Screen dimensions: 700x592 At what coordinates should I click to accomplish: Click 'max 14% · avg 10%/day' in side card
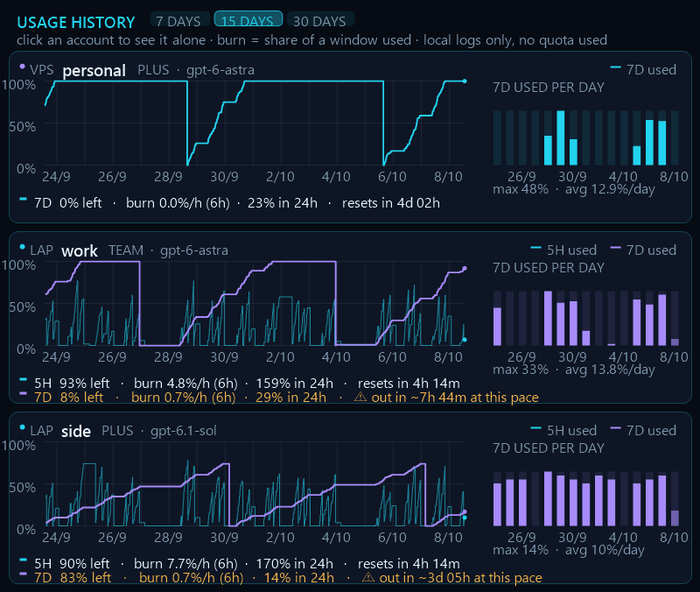(569, 550)
